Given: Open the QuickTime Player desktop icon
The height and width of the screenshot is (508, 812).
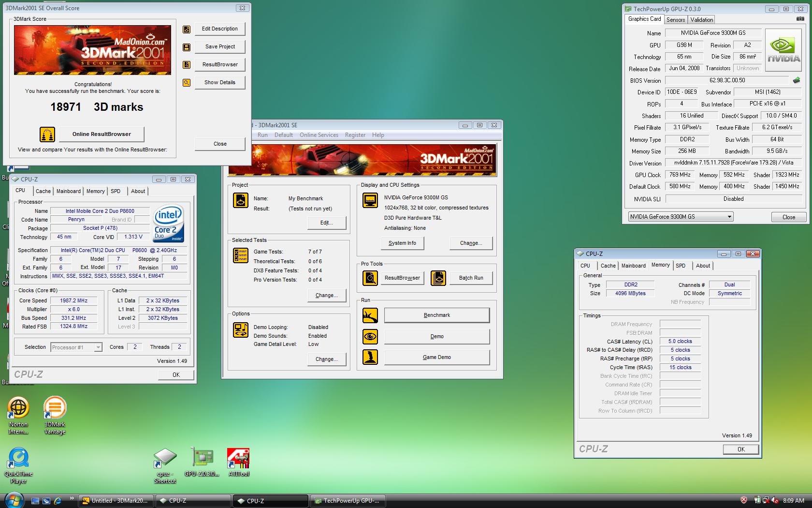Looking at the screenshot, I should (x=18, y=465).
